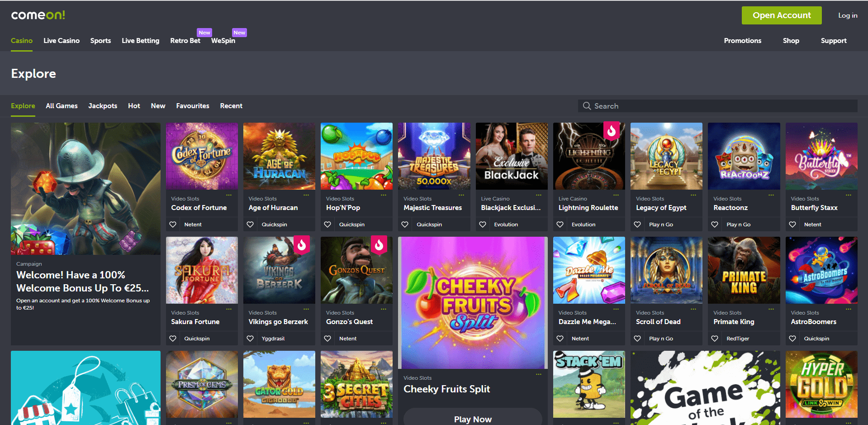Toggle heart icon for Reactoonz
868x425 pixels.
[715, 224]
